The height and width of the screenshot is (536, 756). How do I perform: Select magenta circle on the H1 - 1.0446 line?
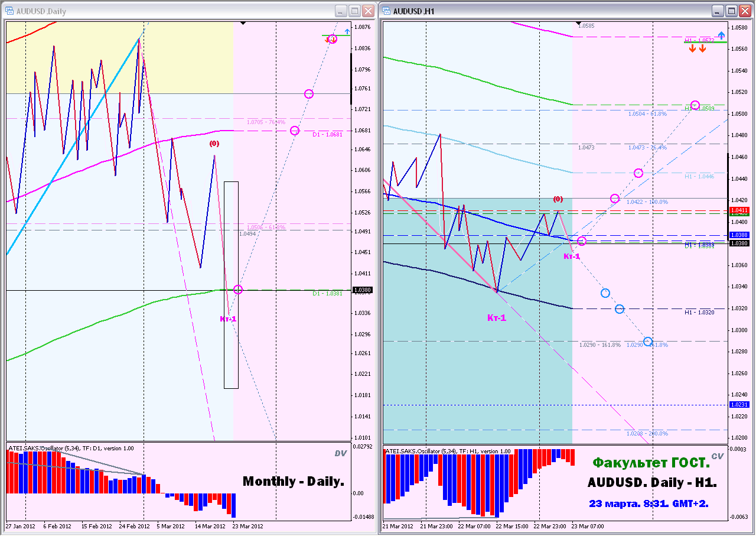pos(638,173)
